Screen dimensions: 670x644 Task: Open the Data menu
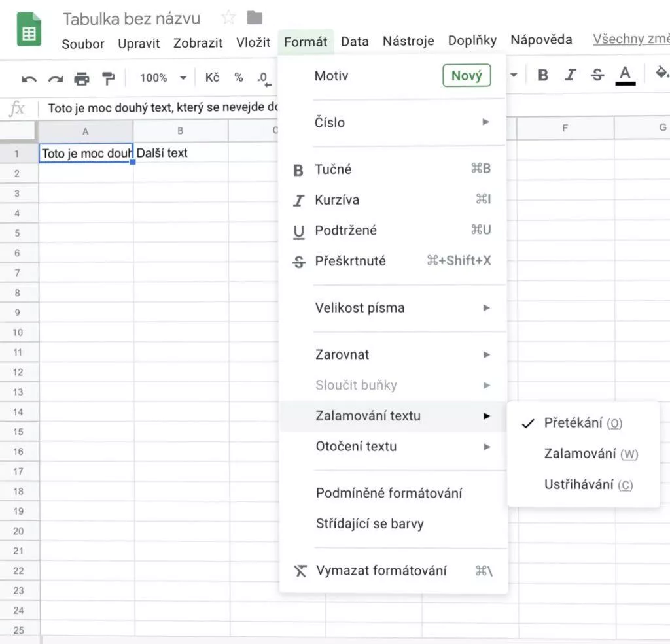point(355,41)
